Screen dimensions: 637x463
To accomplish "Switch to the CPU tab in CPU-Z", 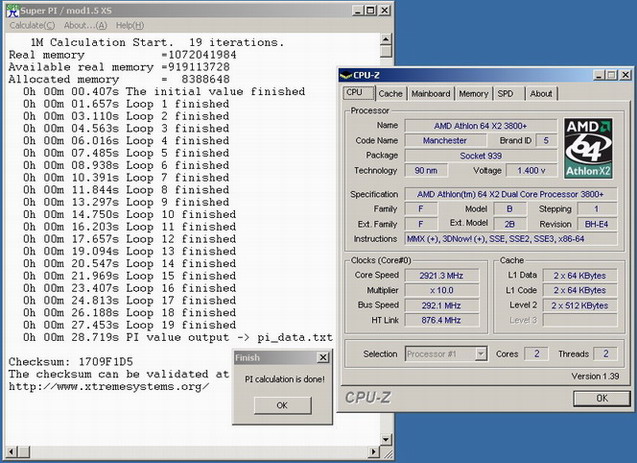I will point(358,93).
